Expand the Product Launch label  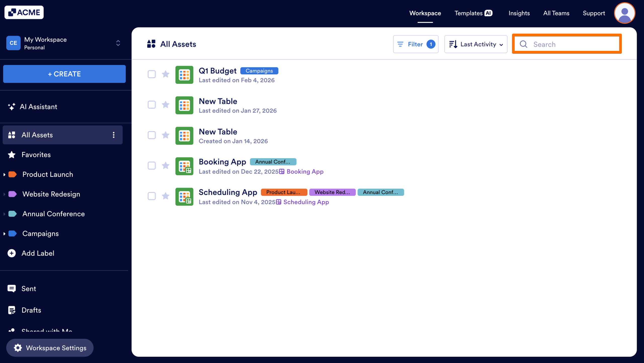click(4, 174)
